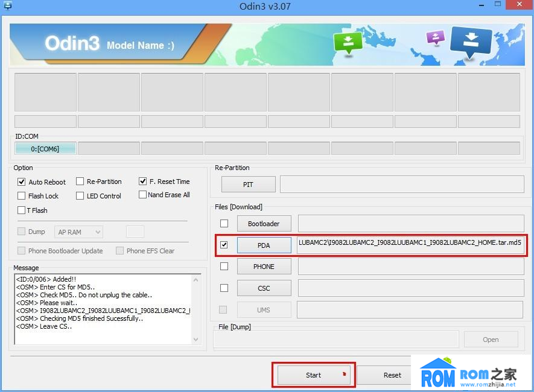Click the File Dump path field

336,340
